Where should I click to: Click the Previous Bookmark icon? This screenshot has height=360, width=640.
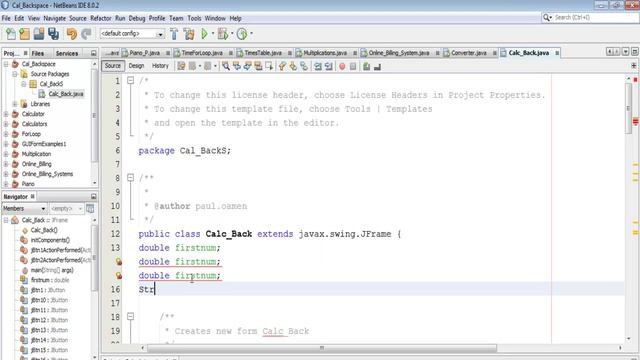[x=282, y=66]
